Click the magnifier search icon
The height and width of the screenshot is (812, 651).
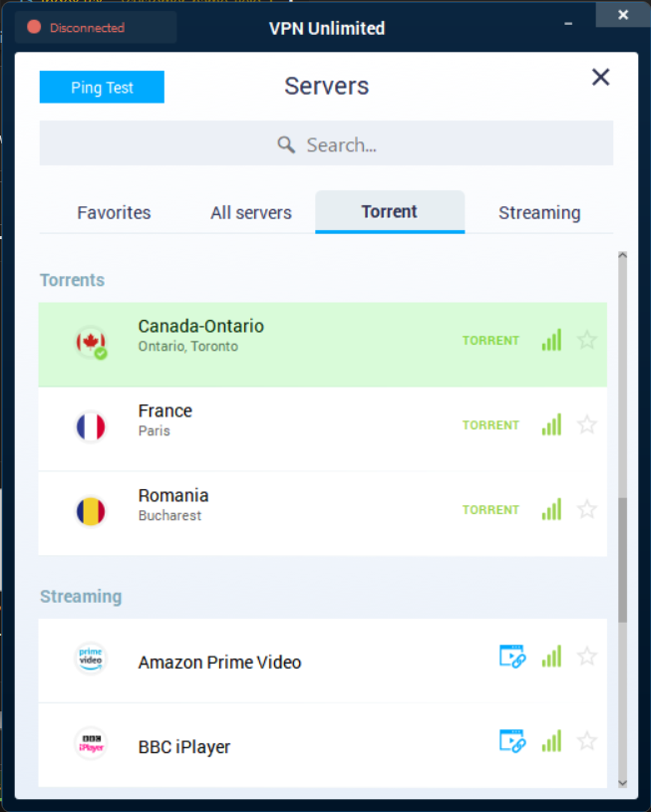[286, 144]
